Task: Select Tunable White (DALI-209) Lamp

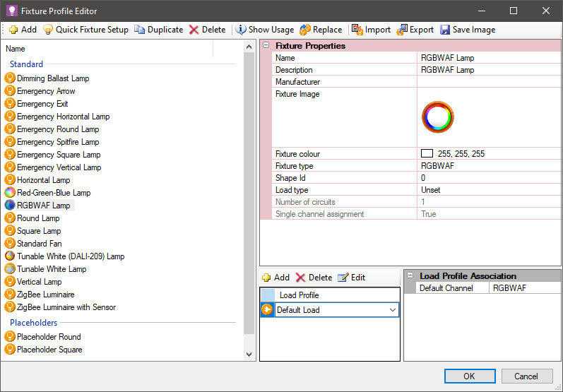Action: 70,256
